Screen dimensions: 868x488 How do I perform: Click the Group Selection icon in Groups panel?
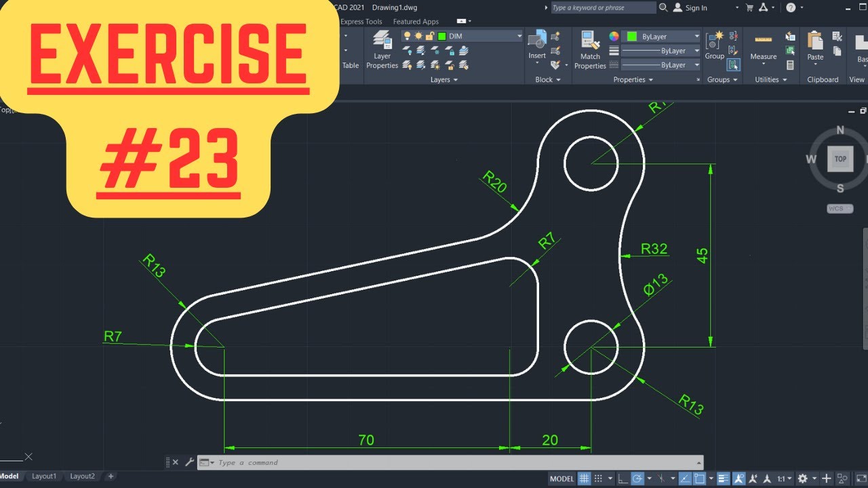(x=733, y=64)
